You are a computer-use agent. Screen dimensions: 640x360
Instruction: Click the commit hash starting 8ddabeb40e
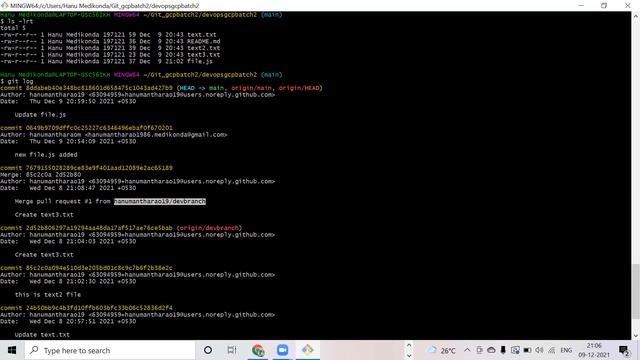pos(99,88)
